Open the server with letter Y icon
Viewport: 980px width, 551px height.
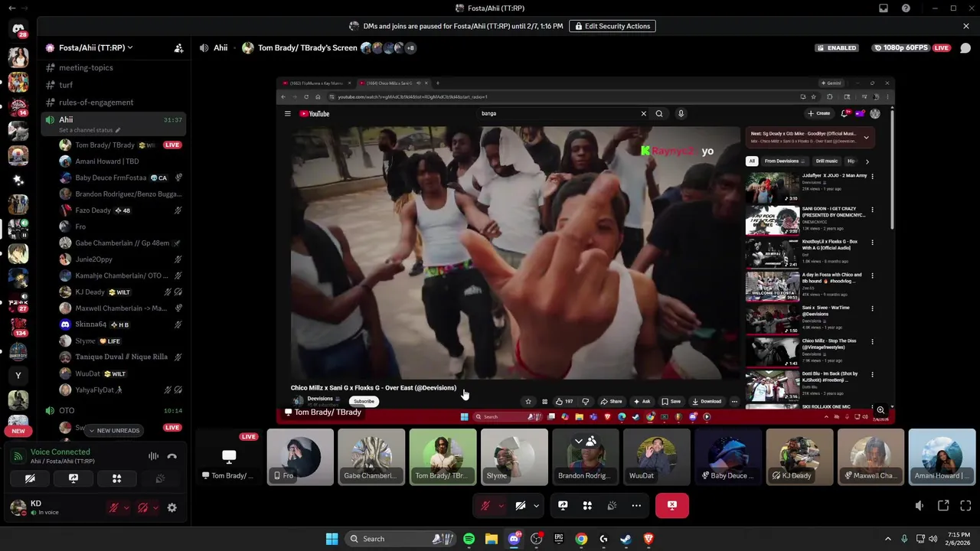click(x=18, y=375)
